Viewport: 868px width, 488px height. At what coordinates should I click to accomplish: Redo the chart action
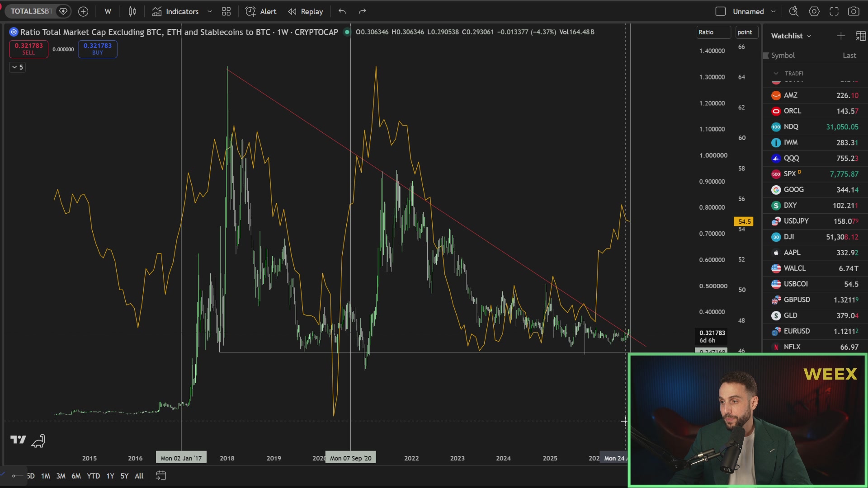[x=362, y=11]
